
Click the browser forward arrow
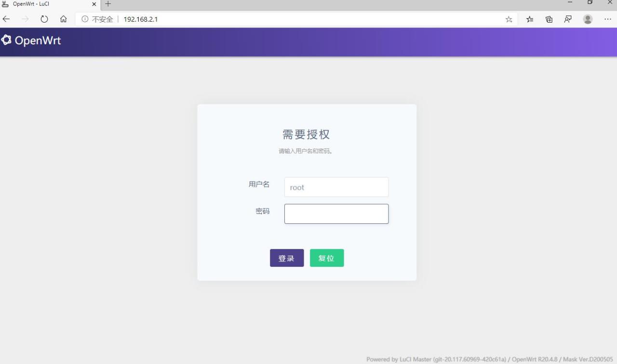[x=25, y=19]
